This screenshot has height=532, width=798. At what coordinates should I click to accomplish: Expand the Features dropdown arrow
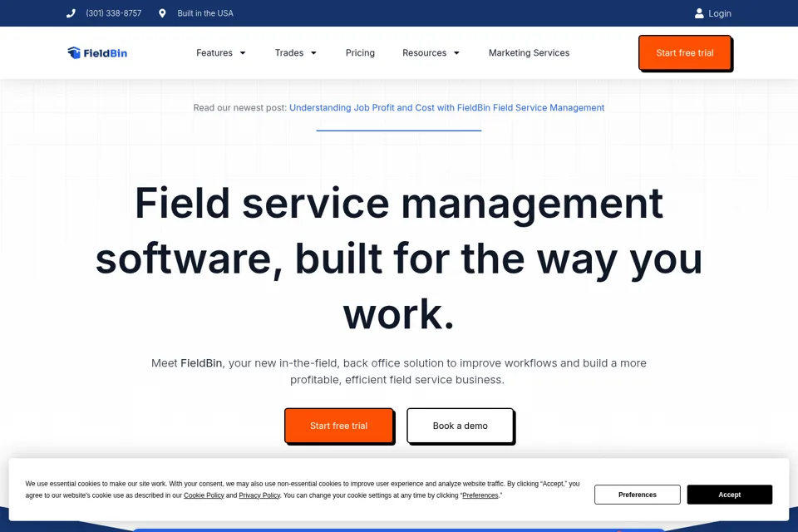[243, 53]
